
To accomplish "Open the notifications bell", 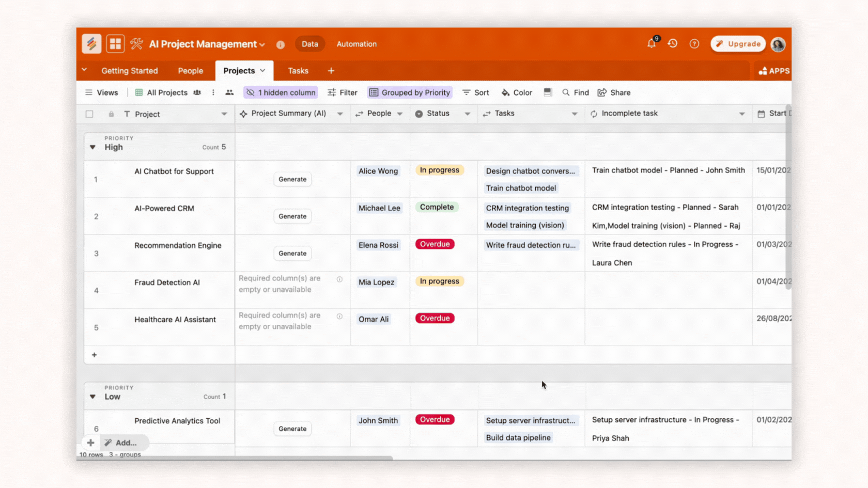I will [x=652, y=44].
